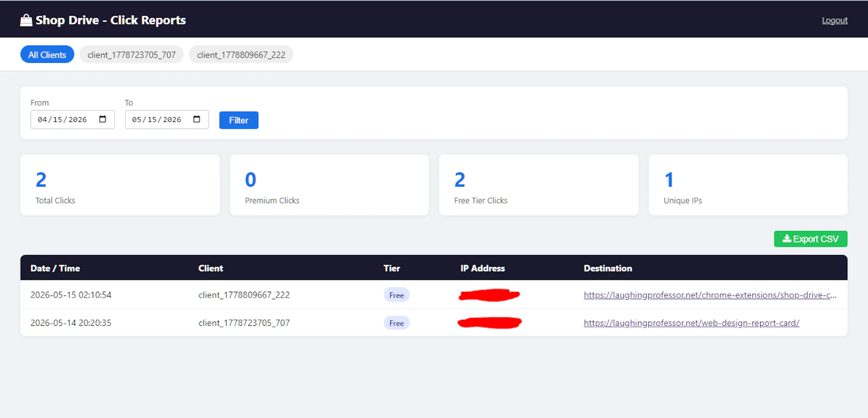
Task: Click the Destination column header
Action: tap(608, 268)
